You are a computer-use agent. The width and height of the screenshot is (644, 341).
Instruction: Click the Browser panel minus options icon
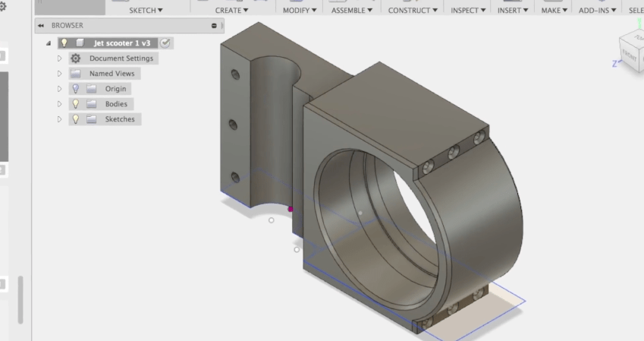(x=215, y=26)
